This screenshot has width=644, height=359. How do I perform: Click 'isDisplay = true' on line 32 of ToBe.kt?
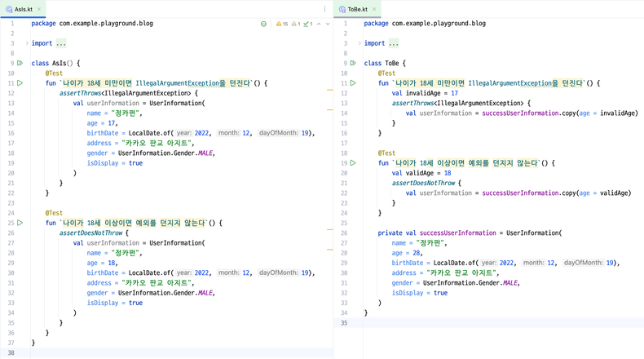(x=420, y=293)
